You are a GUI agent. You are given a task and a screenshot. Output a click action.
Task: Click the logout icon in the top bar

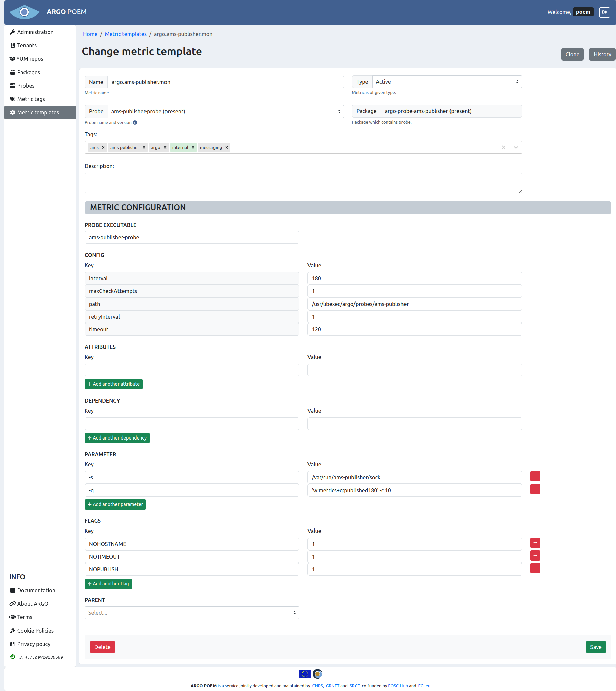click(605, 12)
